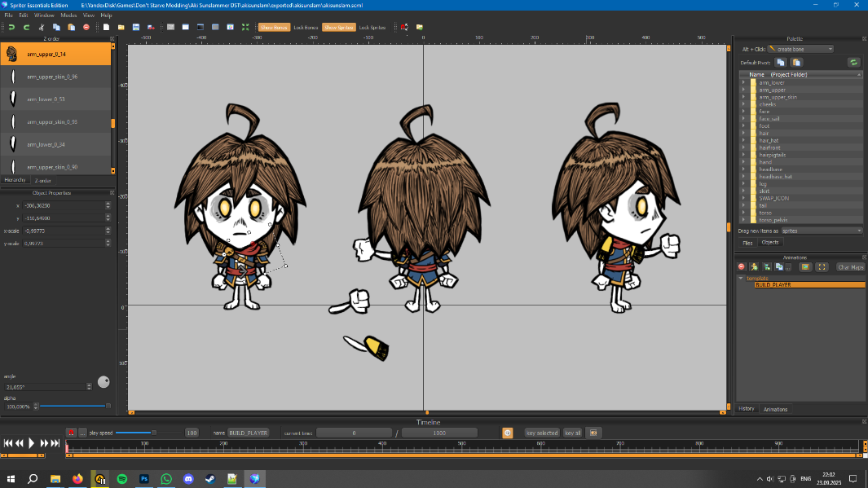
Task: Click the green refresh palette icon
Action: [x=853, y=62]
